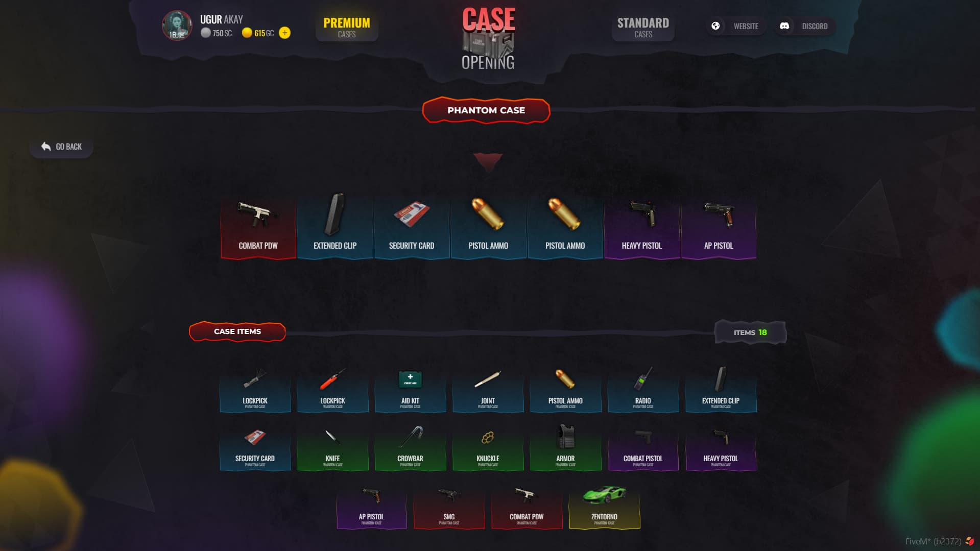Click the Items 18 counter badge
The image size is (980, 551).
pyautogui.click(x=750, y=332)
